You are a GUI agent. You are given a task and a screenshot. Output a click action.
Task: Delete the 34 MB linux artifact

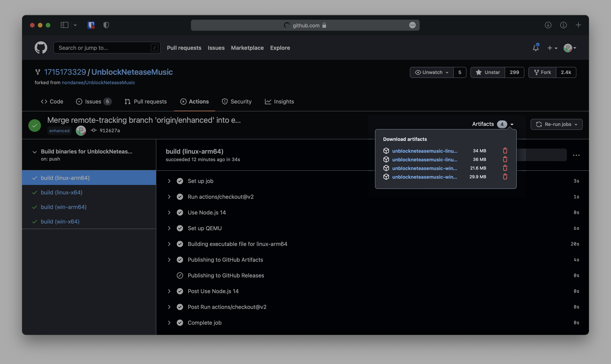pyautogui.click(x=505, y=151)
